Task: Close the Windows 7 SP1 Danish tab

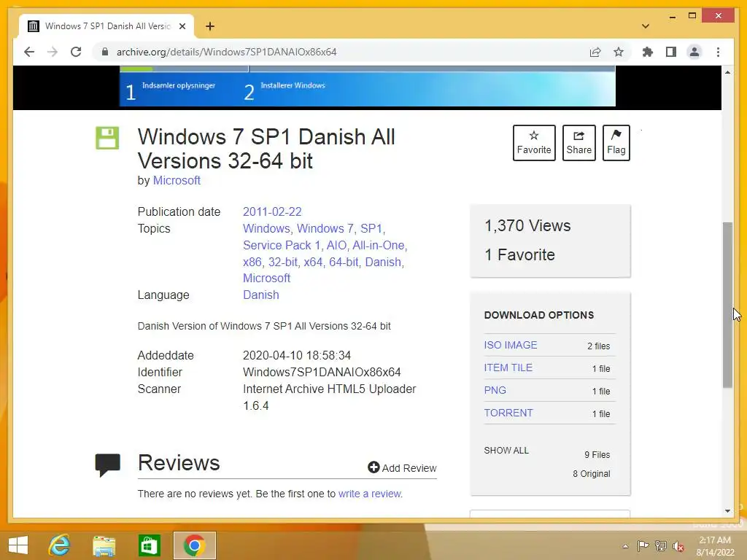Action: pyautogui.click(x=182, y=26)
